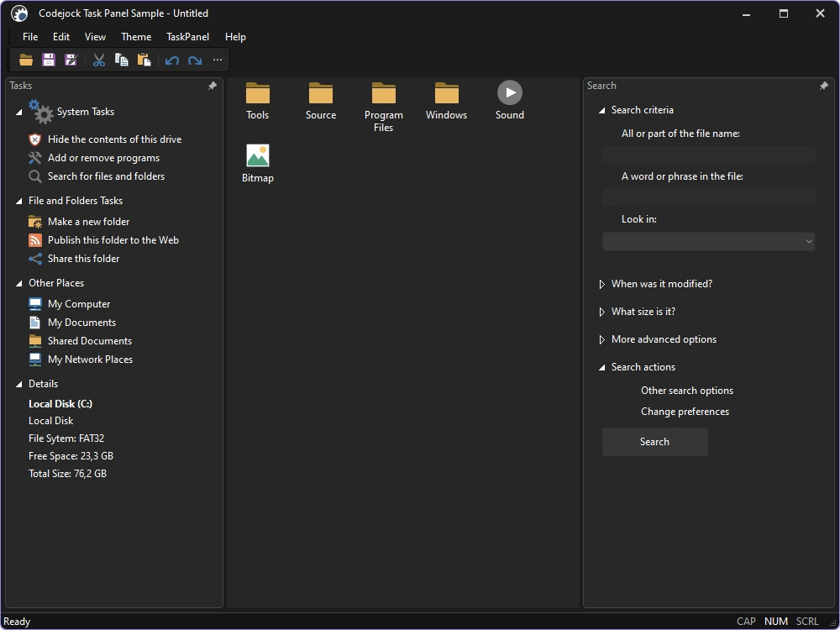This screenshot has width=840, height=630.
Task: Pin the Tasks panel
Action: coord(213,86)
